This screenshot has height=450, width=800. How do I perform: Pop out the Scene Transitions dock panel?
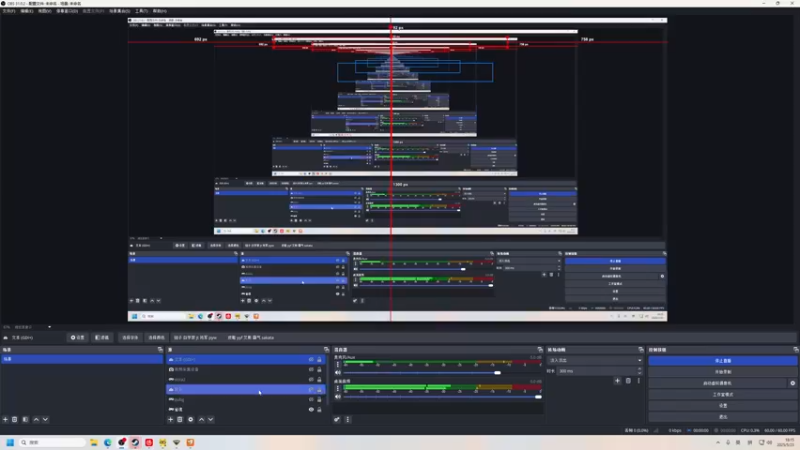tap(641, 349)
